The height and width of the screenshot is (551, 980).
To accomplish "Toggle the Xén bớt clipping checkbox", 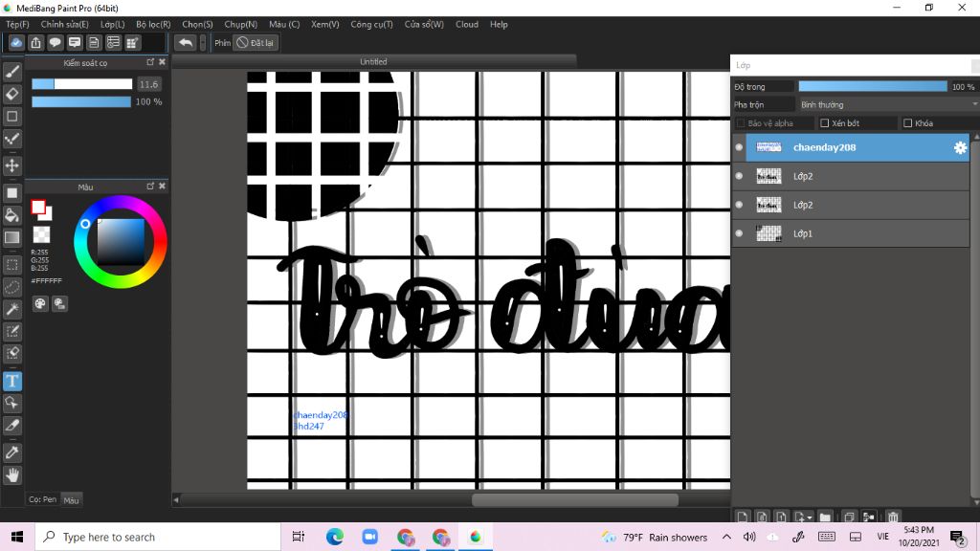I will click(x=824, y=123).
